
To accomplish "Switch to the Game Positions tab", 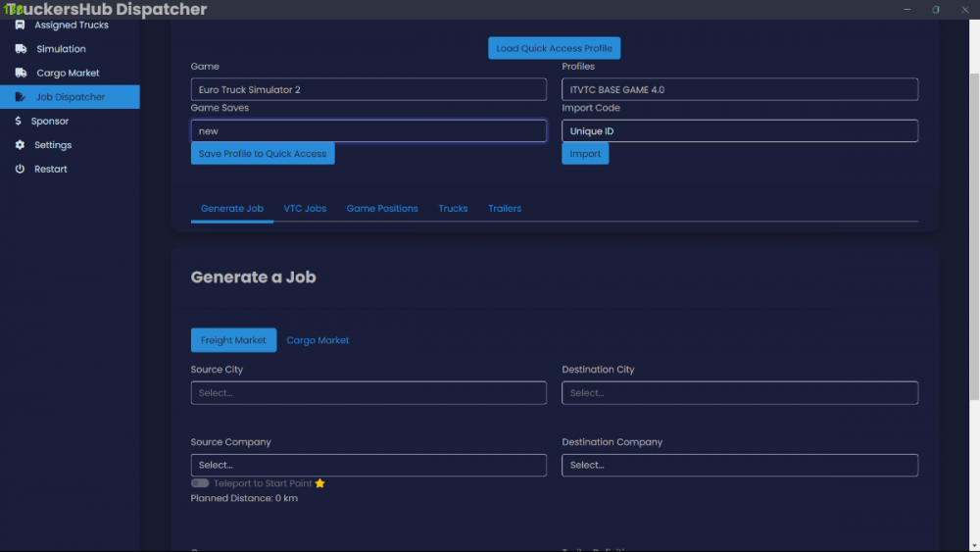I will [x=382, y=209].
